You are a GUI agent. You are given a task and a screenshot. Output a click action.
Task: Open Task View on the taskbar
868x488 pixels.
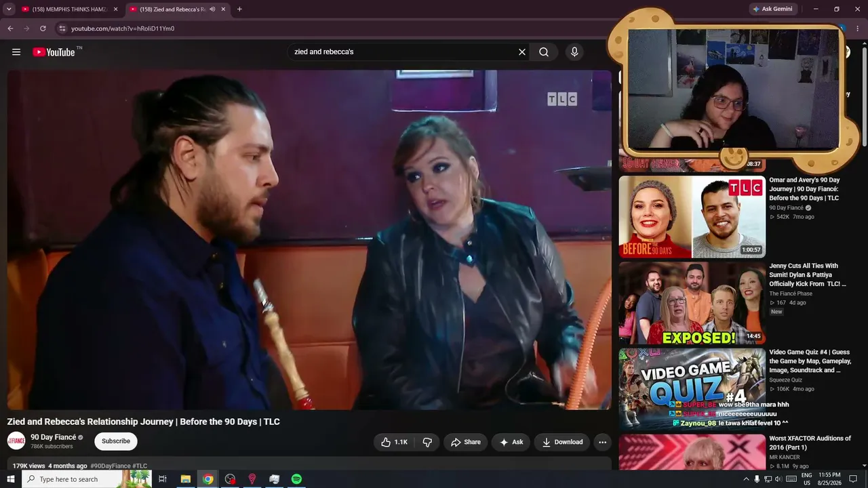163,479
